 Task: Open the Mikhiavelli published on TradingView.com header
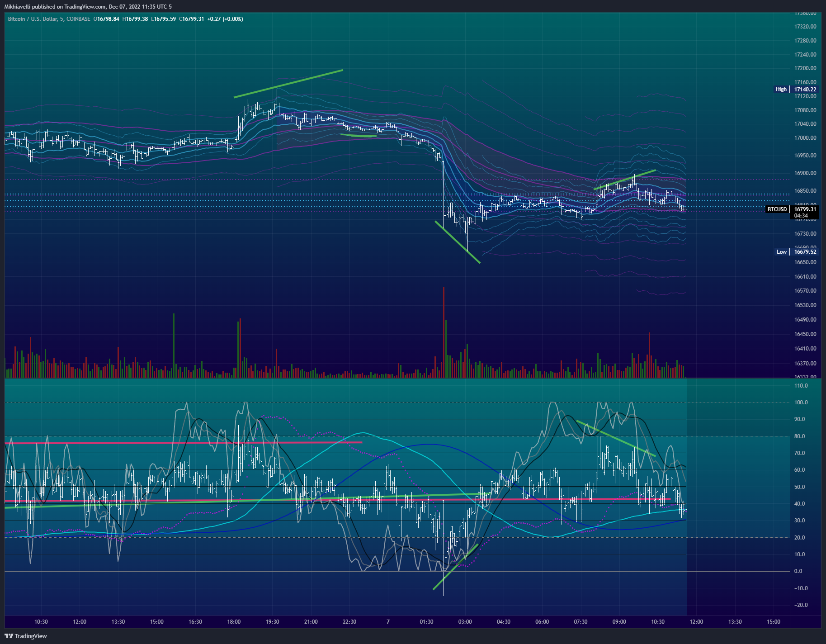(x=88, y=6)
